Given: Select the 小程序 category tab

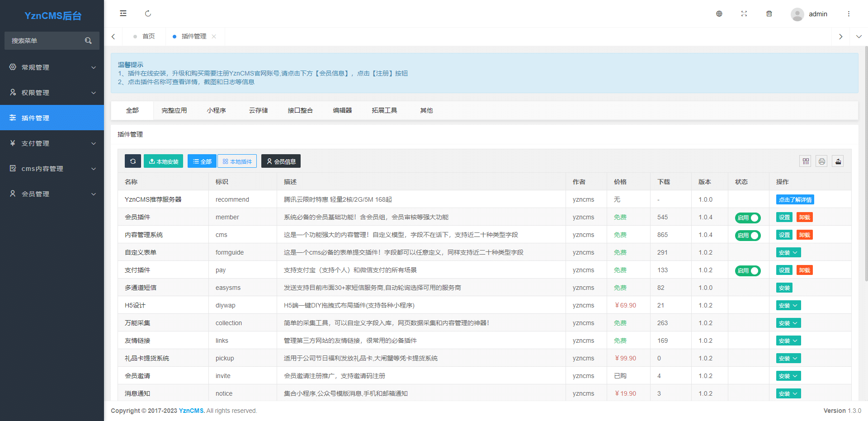Looking at the screenshot, I should [x=217, y=110].
